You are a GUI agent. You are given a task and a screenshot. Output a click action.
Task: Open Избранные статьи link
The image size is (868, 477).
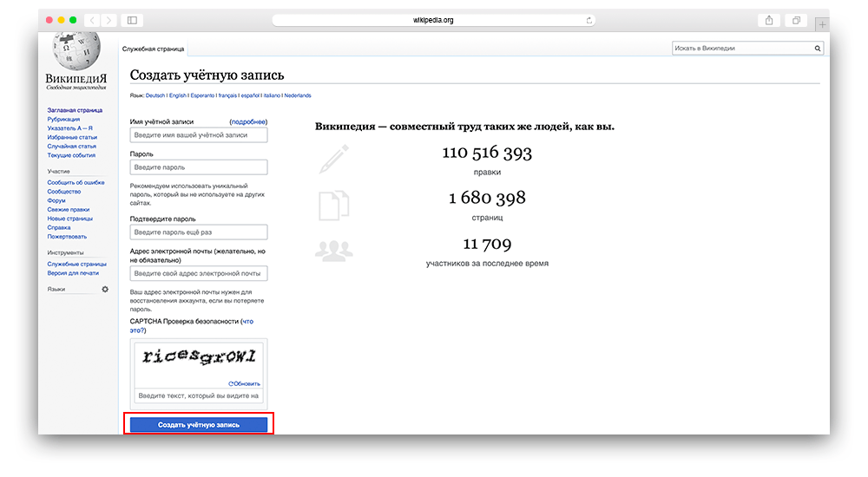(x=72, y=137)
